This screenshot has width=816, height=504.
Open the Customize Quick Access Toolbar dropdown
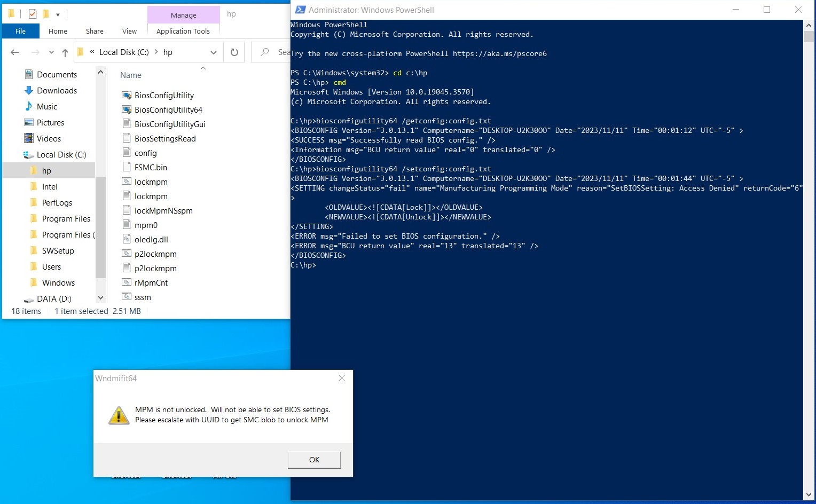coord(58,14)
